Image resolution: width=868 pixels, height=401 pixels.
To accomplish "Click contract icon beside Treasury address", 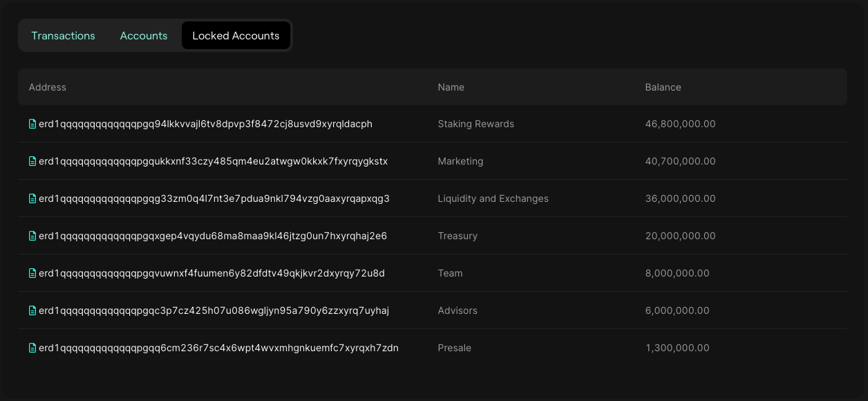I will (32, 236).
